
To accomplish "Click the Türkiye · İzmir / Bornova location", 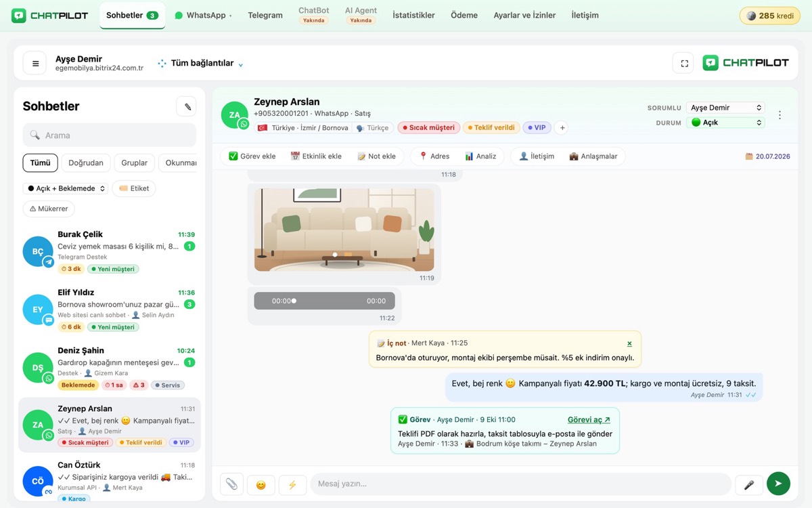I will tap(302, 127).
